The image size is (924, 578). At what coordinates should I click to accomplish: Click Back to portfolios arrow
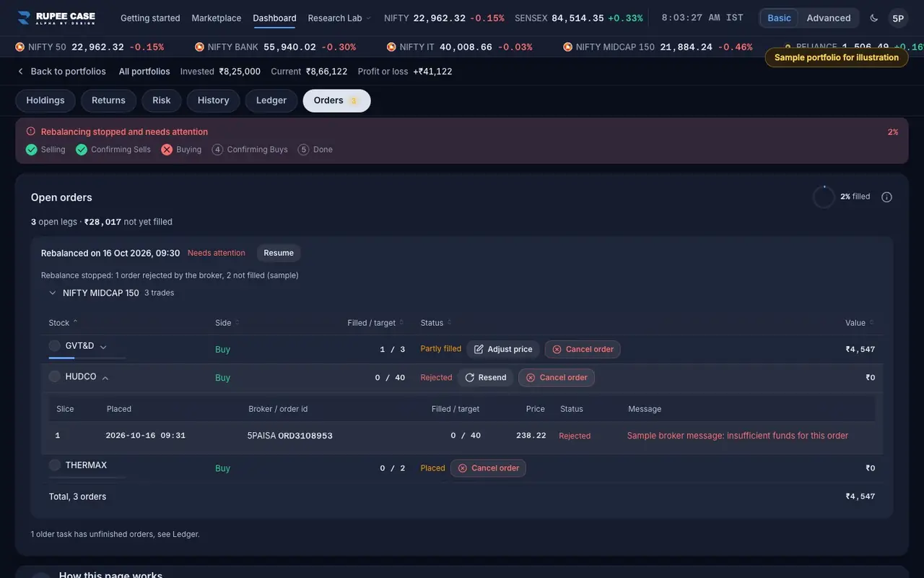20,72
